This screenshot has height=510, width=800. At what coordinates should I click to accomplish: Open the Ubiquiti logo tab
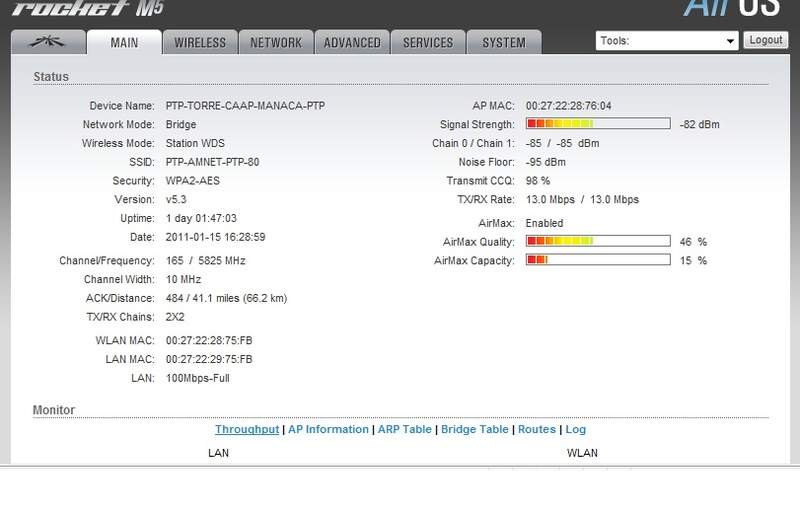[47, 42]
